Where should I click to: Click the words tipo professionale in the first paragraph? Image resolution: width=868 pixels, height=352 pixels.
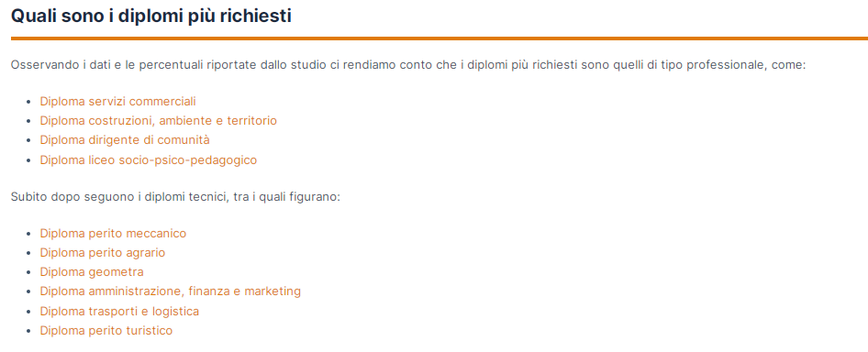(716, 65)
